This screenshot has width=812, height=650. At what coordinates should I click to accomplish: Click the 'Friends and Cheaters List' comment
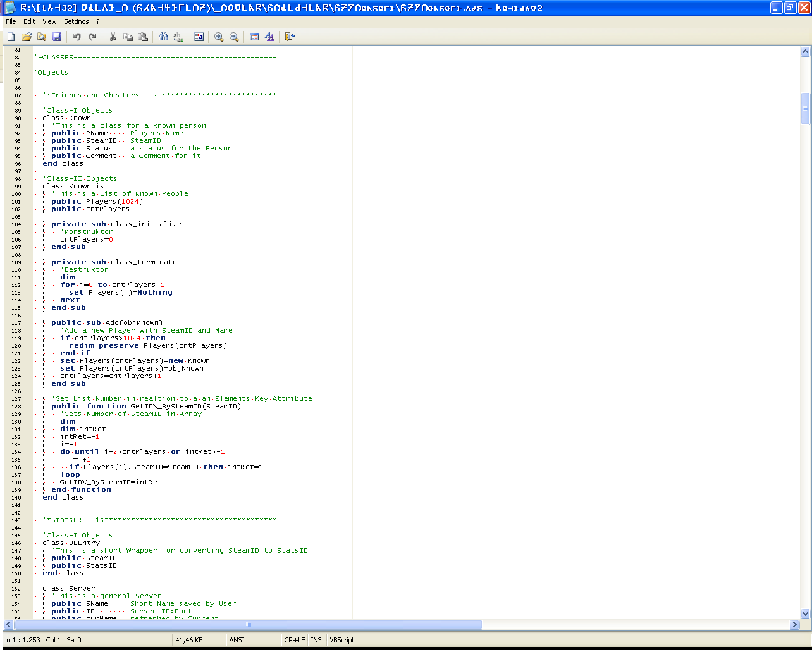point(159,95)
